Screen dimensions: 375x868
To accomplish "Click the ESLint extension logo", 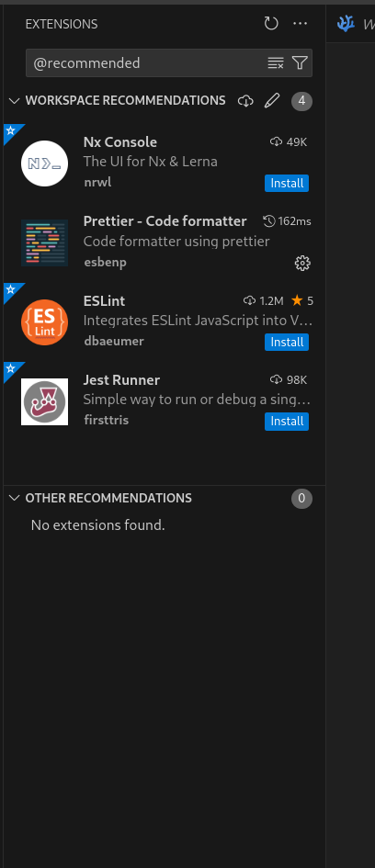I will pos(44,322).
